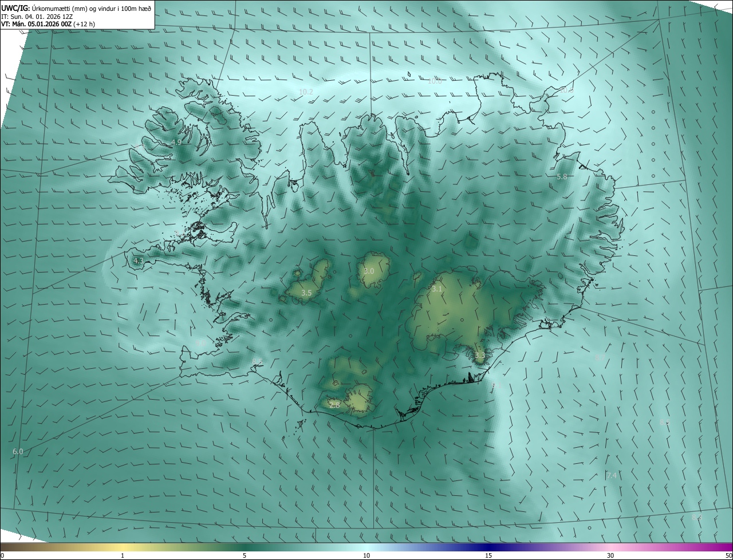The width and height of the screenshot is (733, 560).
Task: Click the 4.3 value label on the map
Action: (138, 261)
